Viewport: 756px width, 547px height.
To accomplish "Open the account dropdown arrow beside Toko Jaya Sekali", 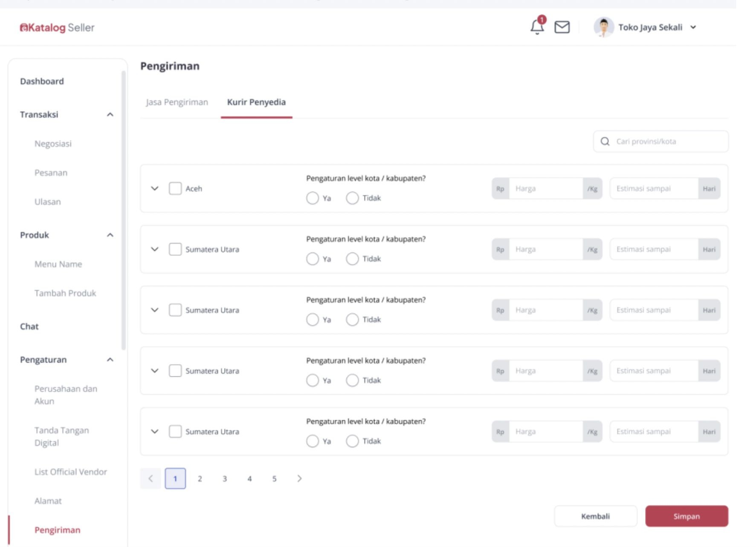I will [693, 27].
